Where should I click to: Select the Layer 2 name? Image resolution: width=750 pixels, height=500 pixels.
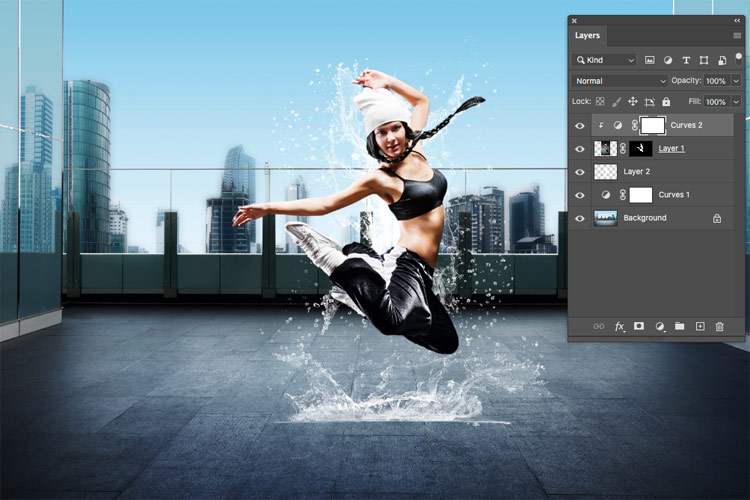click(637, 171)
